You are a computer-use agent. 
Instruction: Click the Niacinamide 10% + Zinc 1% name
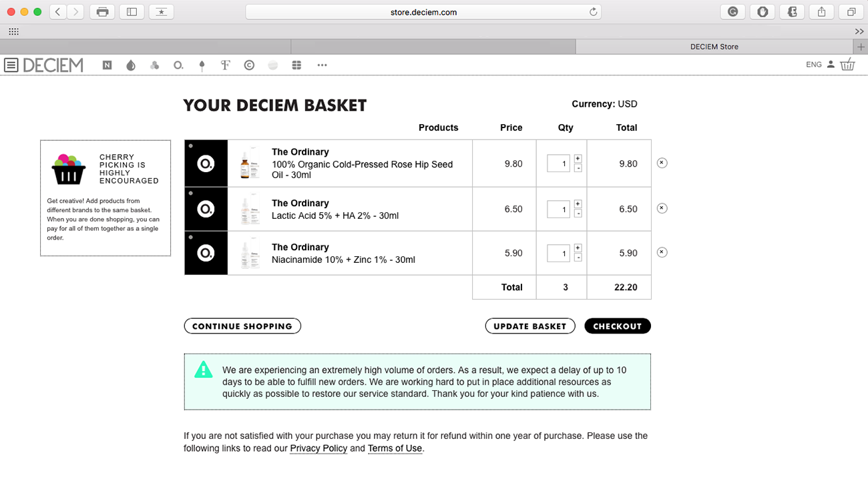(x=343, y=260)
